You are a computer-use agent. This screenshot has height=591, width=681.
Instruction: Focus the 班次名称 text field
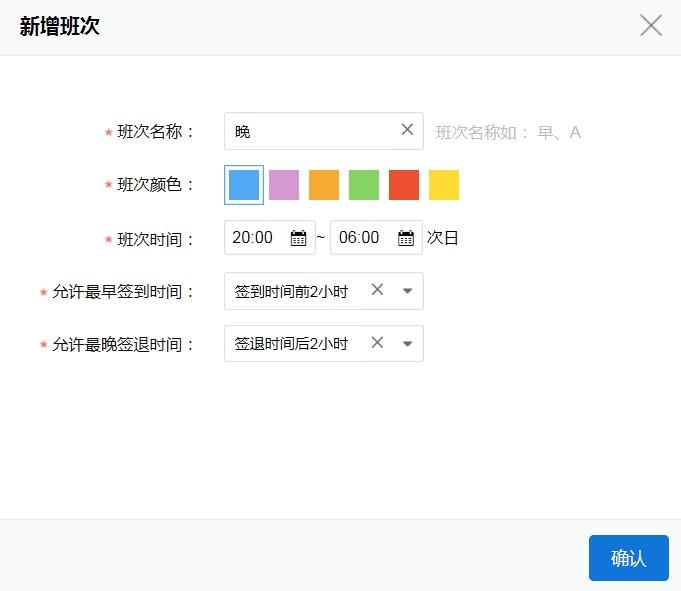pos(310,131)
